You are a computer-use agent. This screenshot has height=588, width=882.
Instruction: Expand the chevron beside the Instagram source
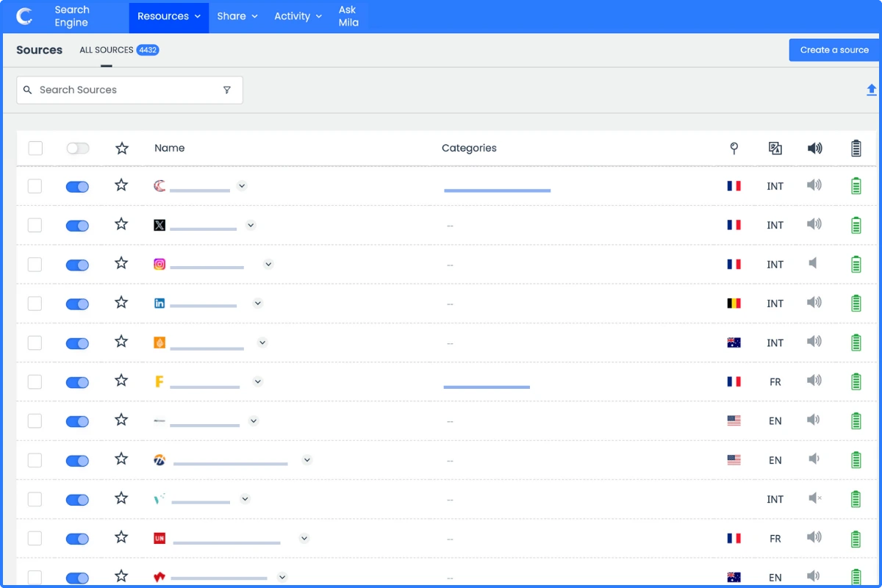(268, 264)
